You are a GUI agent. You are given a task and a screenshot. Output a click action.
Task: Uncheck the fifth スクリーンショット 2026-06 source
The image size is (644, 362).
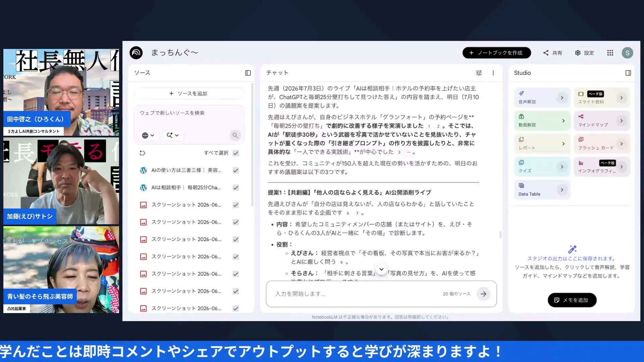click(x=236, y=274)
